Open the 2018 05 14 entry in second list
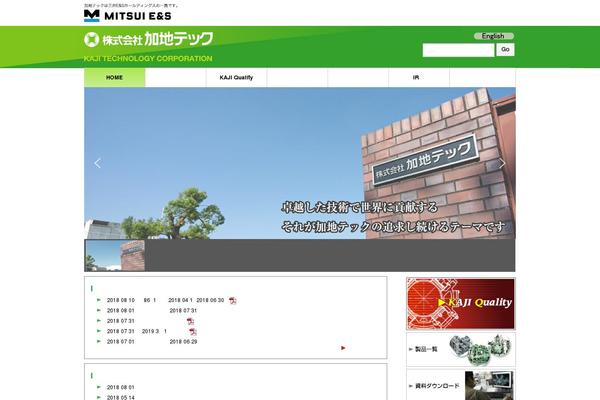600x400 pixels. click(121, 397)
